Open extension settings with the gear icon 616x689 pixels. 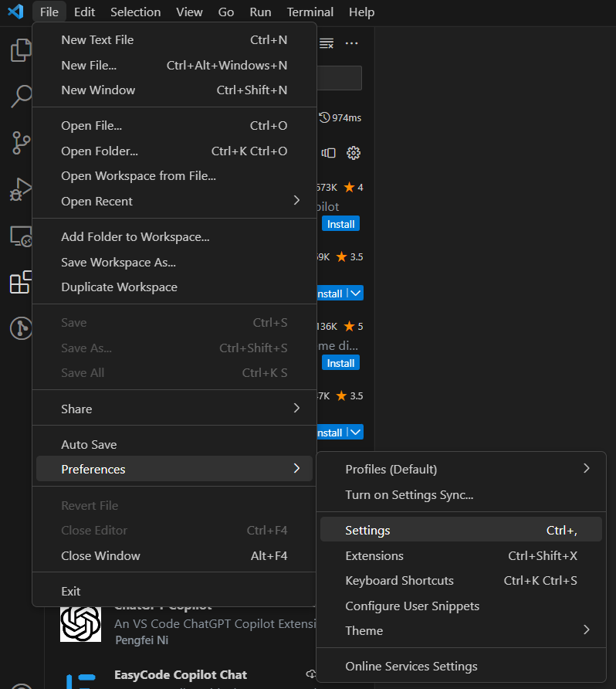coord(354,152)
